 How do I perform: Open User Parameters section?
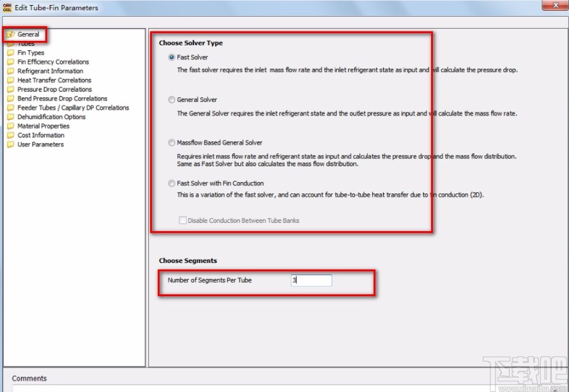tap(41, 144)
